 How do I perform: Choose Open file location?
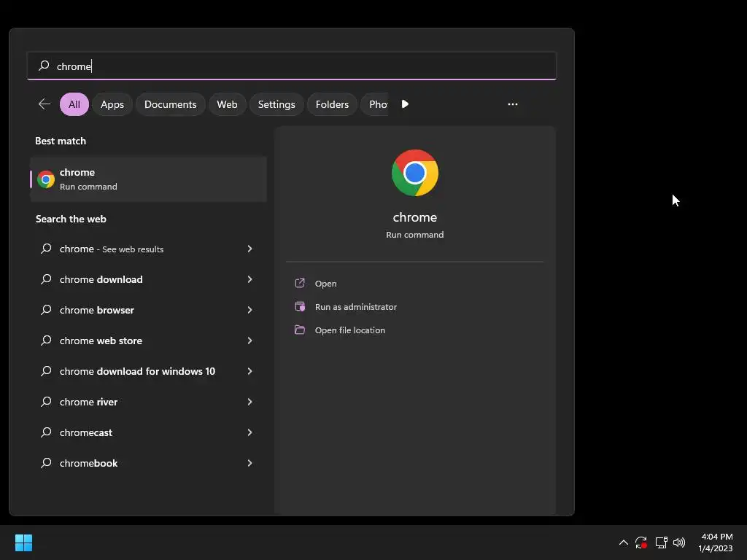click(349, 330)
